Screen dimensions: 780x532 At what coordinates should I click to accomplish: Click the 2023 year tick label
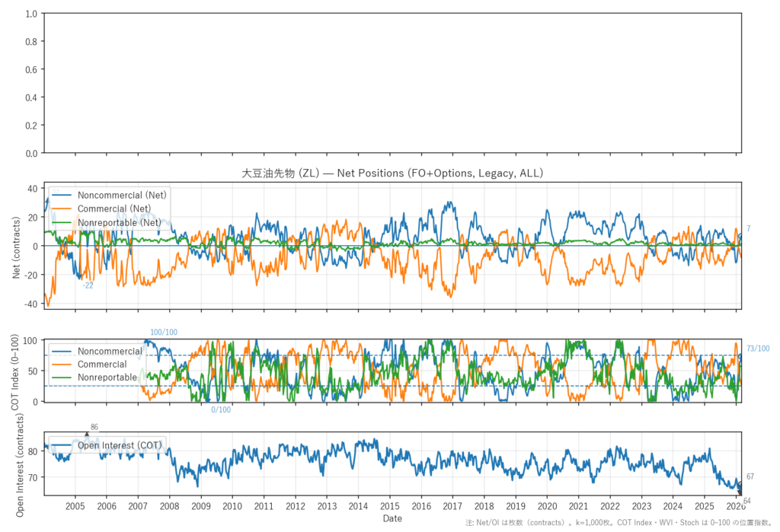641,506
